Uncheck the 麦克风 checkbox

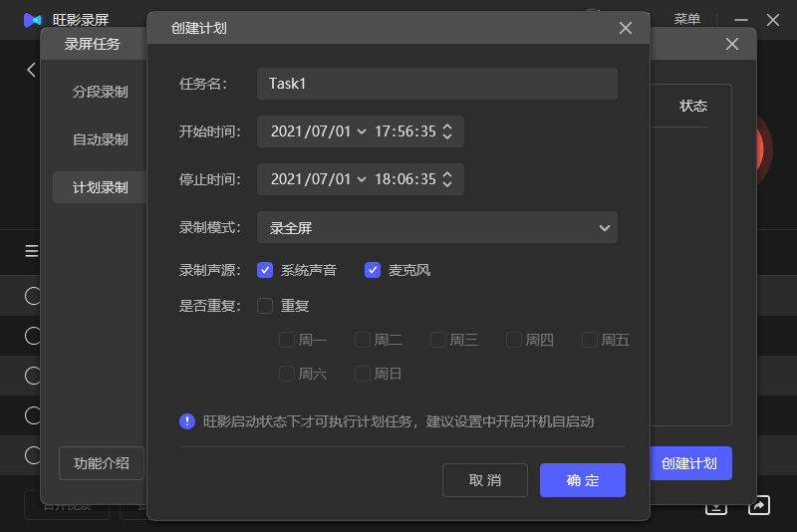[373, 270]
